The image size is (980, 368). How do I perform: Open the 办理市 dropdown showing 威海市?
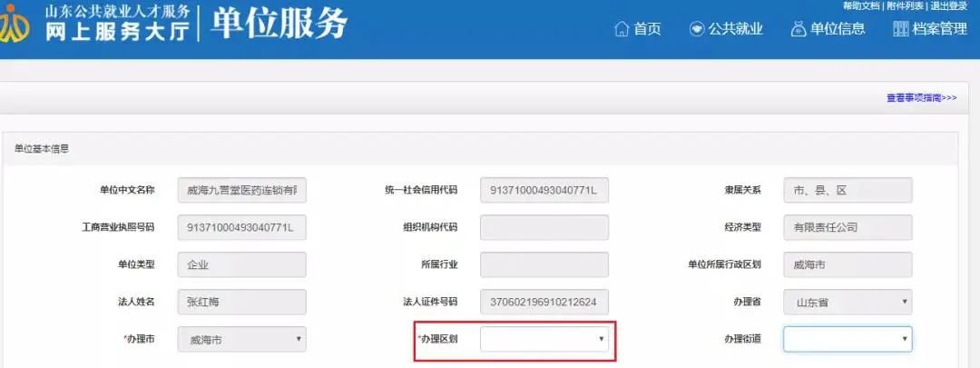[242, 339]
